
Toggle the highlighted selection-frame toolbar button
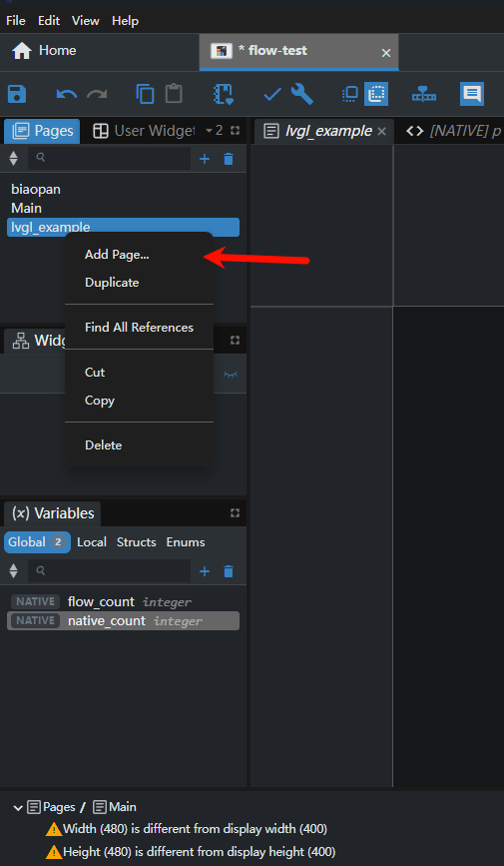coord(376,94)
